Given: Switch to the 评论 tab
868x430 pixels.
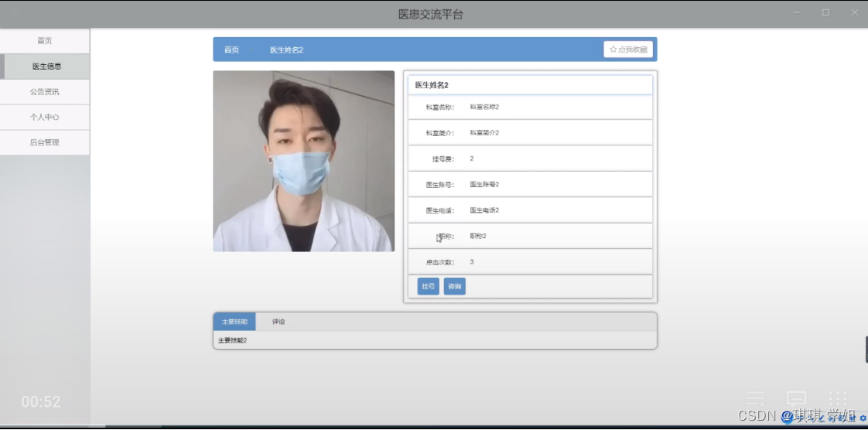Looking at the screenshot, I should point(279,322).
